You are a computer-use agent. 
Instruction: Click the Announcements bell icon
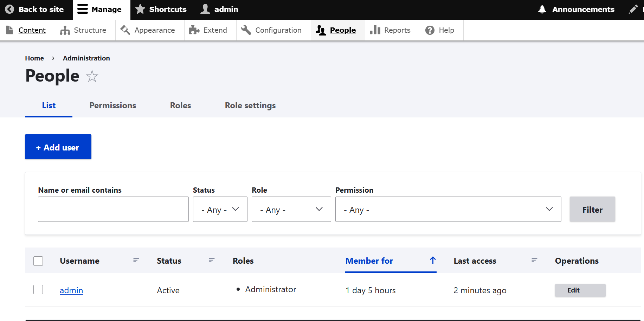click(x=542, y=9)
